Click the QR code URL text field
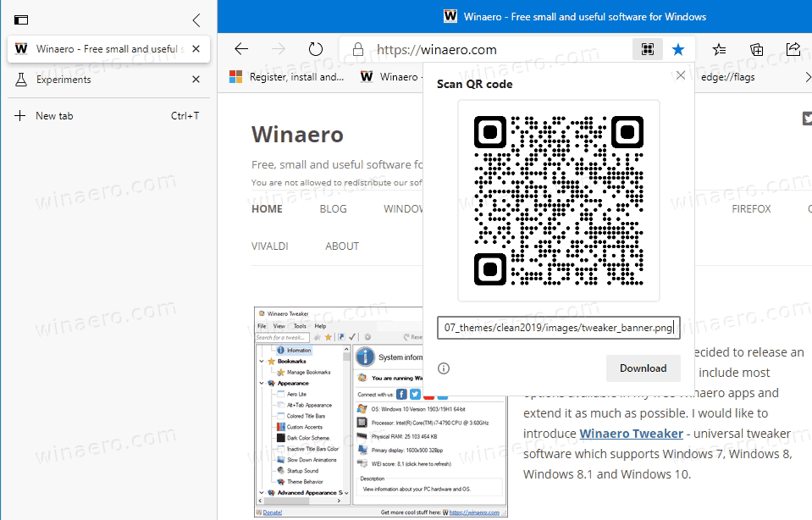 coord(558,328)
